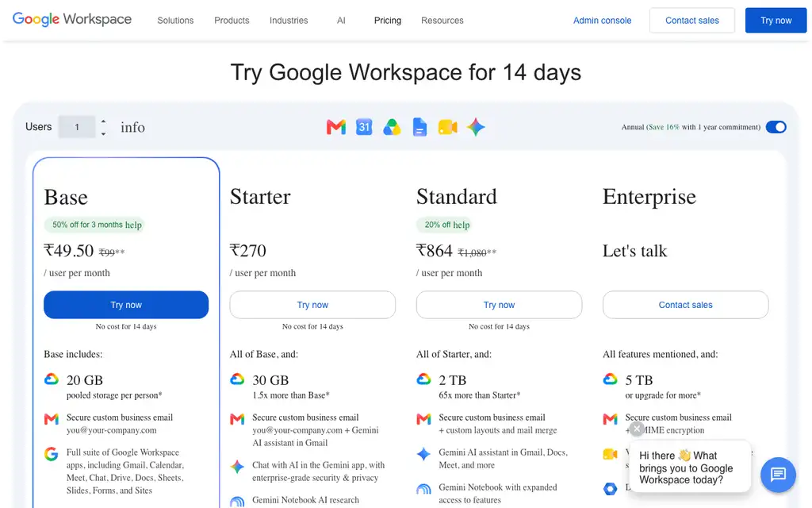Screen dimensions: 812x508
Task: Click the Gemini sparkle icon in header row
Action: click(x=476, y=127)
